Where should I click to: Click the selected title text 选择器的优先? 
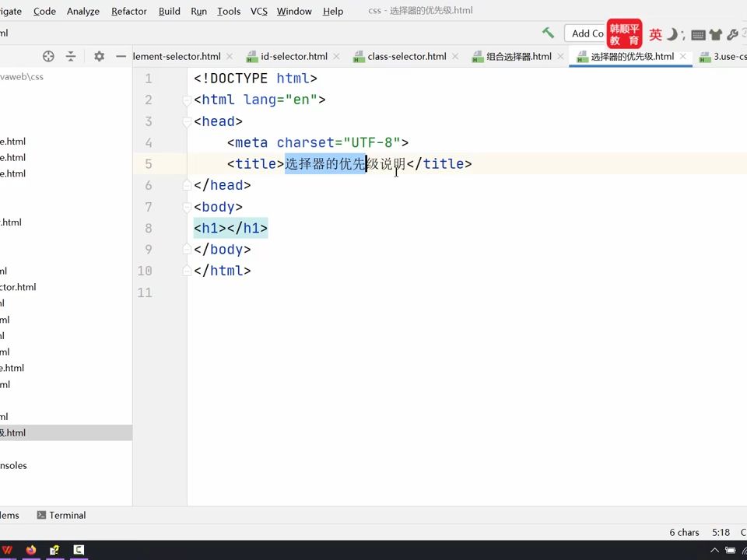coord(325,164)
